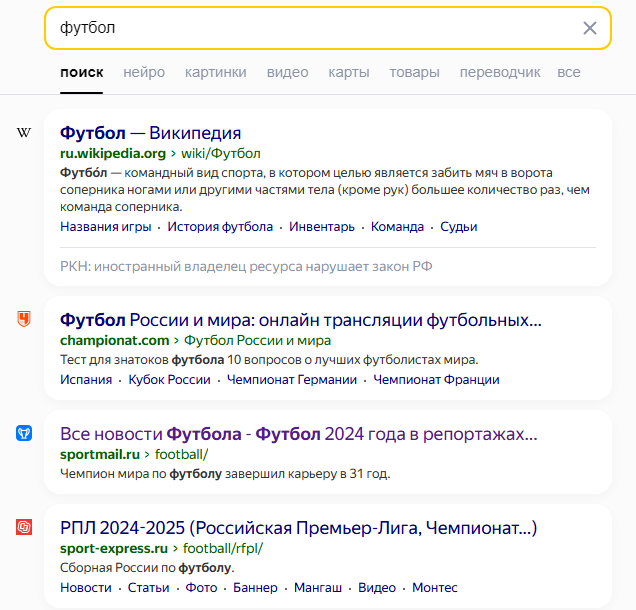The width and height of the screenshot is (636, 610).
Task: Open the видео tab
Action: [x=288, y=72]
